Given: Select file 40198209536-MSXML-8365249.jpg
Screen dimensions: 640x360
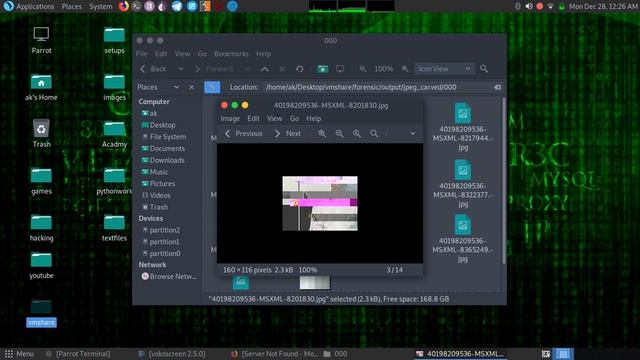Looking at the screenshot, I should click(x=462, y=238).
